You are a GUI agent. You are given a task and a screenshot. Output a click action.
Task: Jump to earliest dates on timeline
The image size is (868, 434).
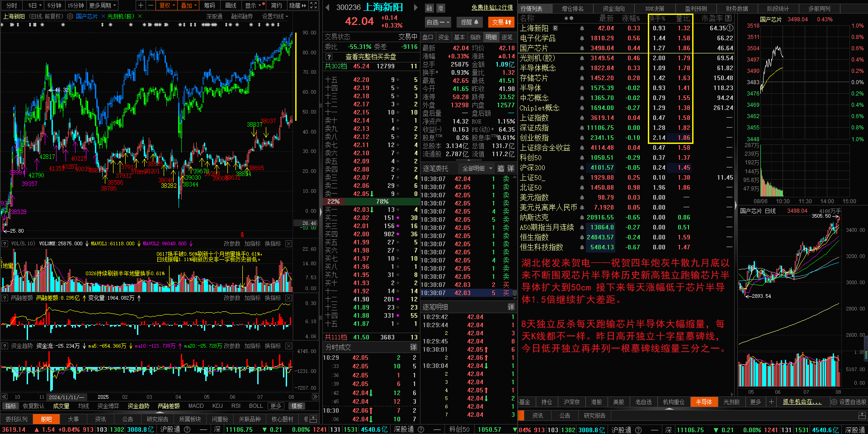[5, 397]
